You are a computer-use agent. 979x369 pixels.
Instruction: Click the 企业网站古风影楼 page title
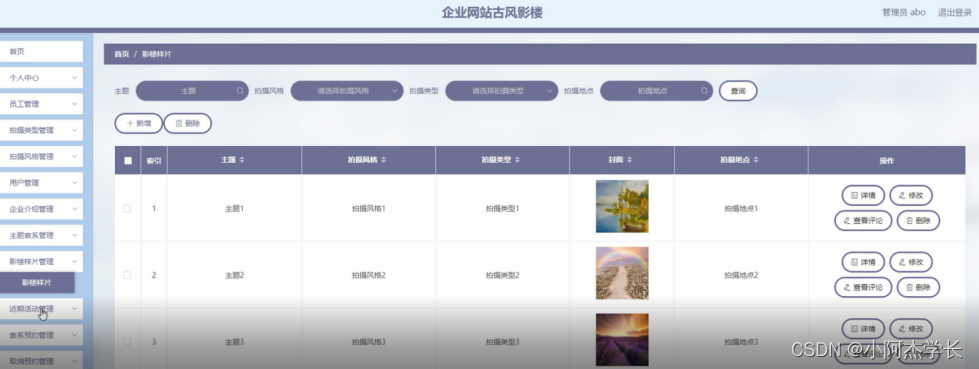coord(492,12)
